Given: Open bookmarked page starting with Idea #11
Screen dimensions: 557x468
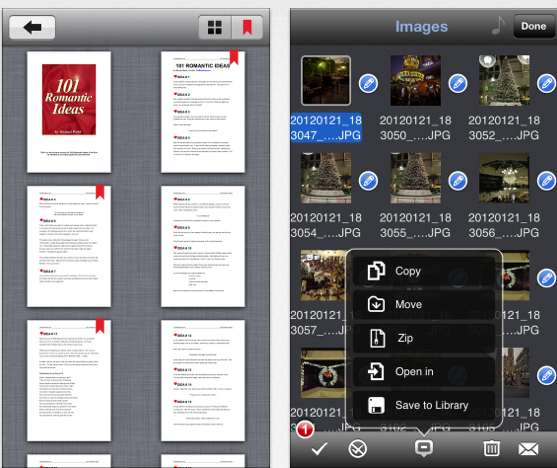Looking at the screenshot, I should point(69,381).
